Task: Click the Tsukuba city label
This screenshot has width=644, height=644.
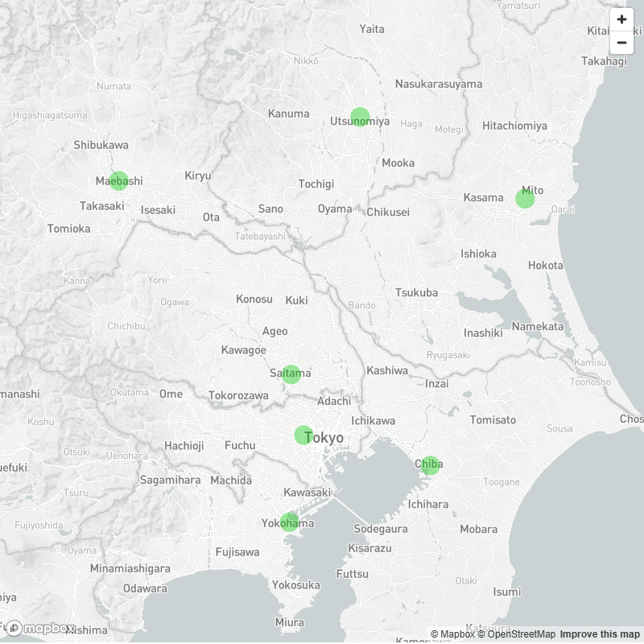Action: click(416, 293)
